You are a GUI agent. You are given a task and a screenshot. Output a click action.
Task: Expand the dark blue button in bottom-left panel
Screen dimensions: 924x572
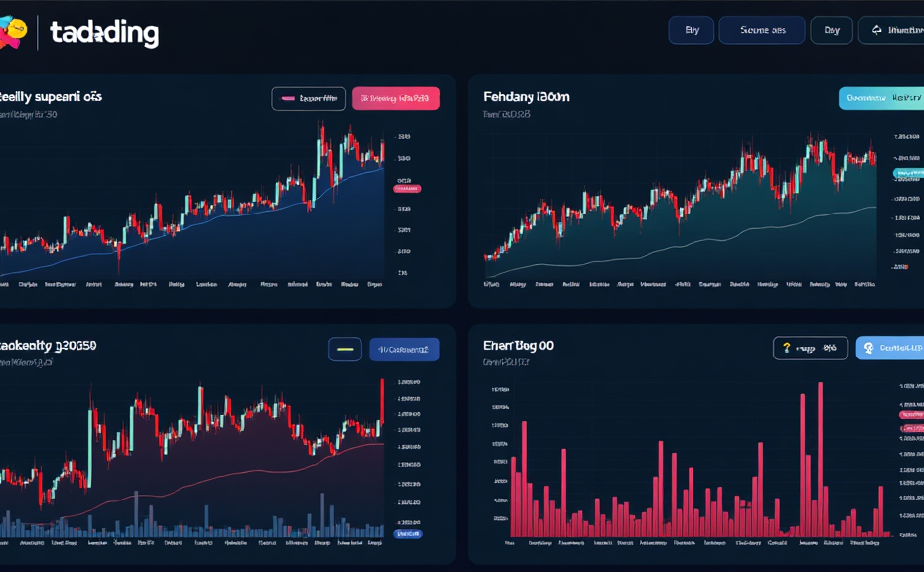point(403,349)
